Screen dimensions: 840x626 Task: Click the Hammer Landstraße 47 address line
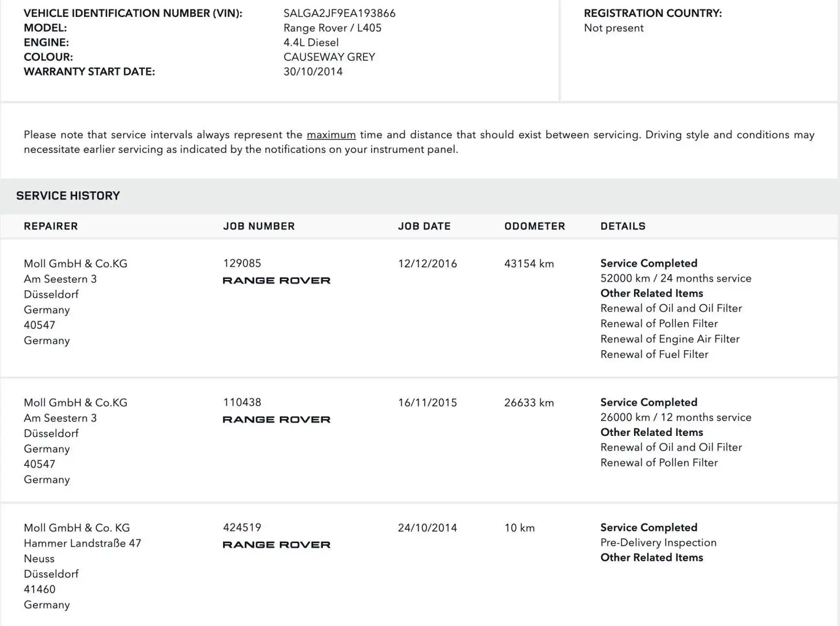click(82, 544)
